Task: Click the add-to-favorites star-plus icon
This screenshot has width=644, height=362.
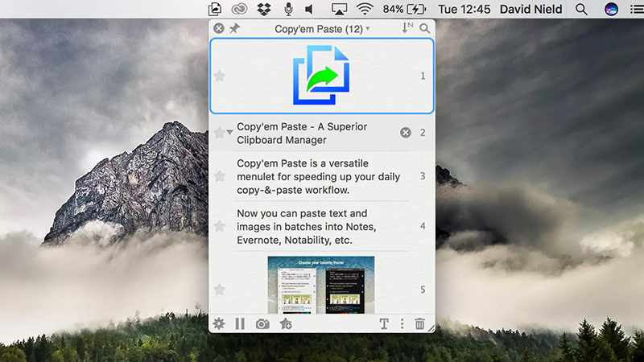Action: (286, 324)
